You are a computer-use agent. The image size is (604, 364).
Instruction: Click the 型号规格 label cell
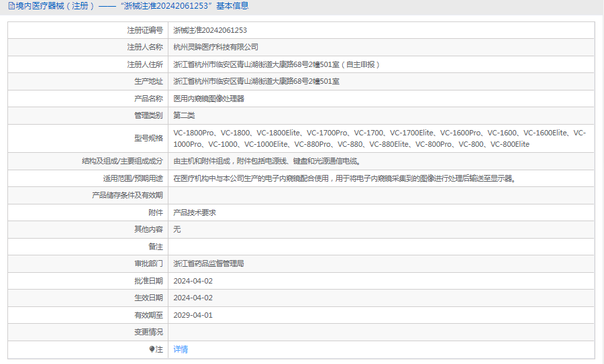pos(88,139)
